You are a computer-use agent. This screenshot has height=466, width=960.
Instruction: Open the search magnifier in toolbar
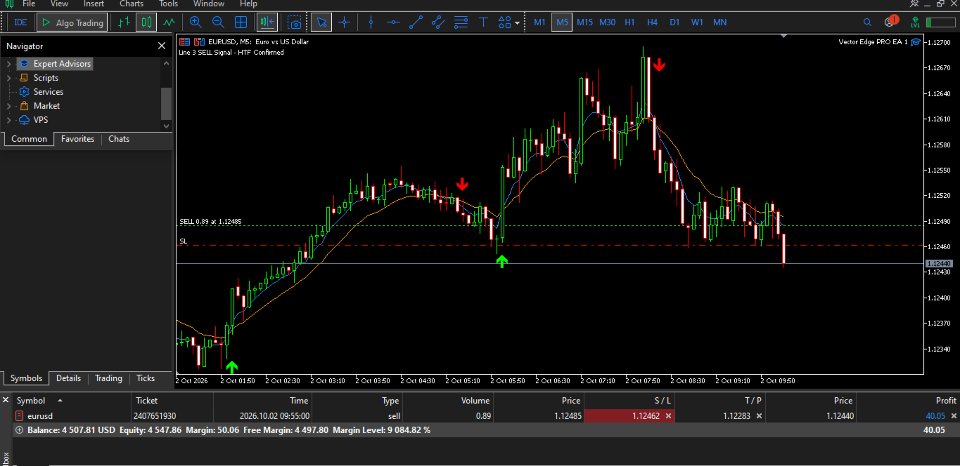coord(867,22)
